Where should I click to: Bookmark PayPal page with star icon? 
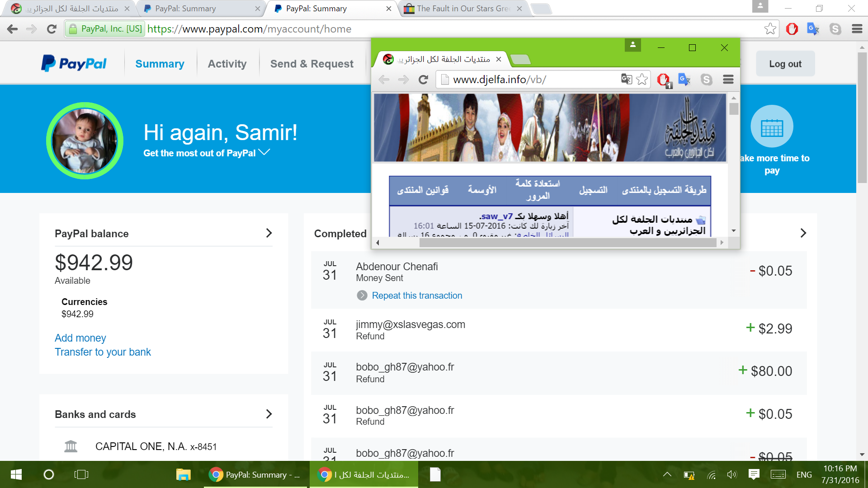(x=770, y=29)
